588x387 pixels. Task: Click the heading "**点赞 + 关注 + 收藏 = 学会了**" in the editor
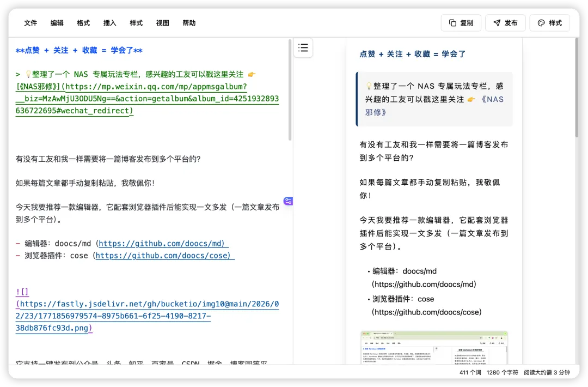(79, 50)
